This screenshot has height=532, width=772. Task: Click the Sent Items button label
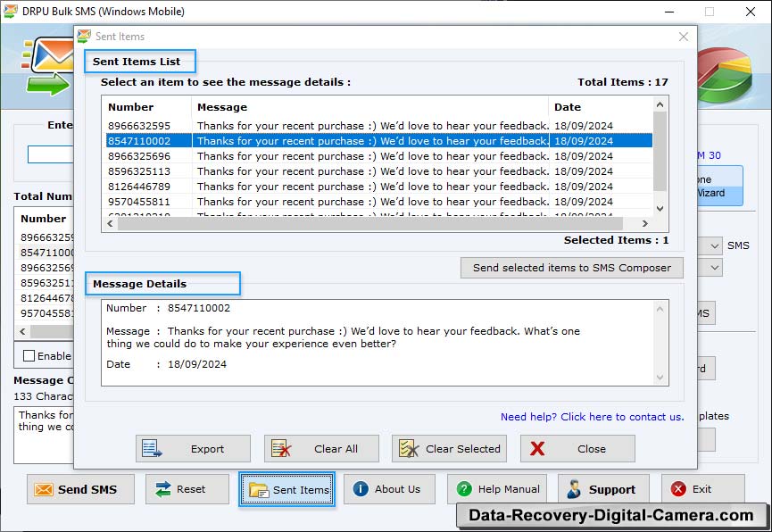[x=301, y=490]
